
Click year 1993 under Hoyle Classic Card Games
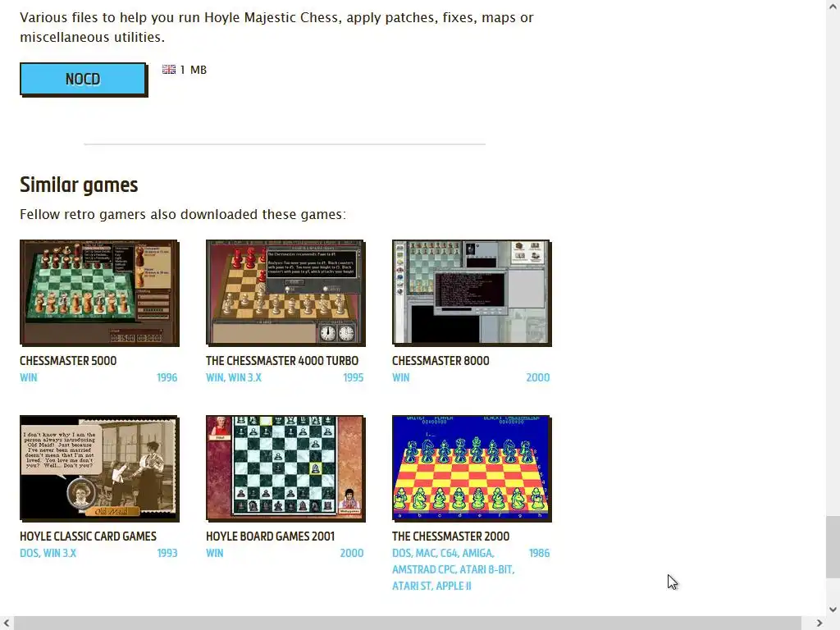click(167, 553)
